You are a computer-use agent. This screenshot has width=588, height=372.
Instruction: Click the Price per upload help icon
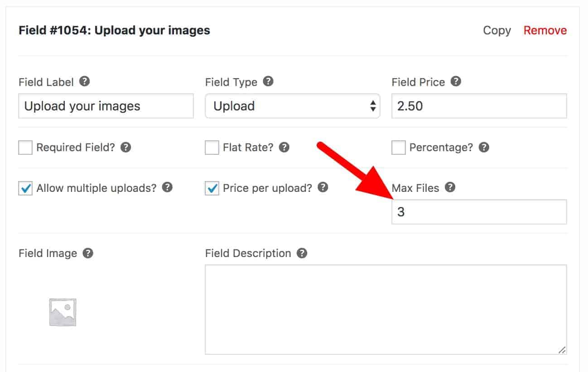coord(323,187)
